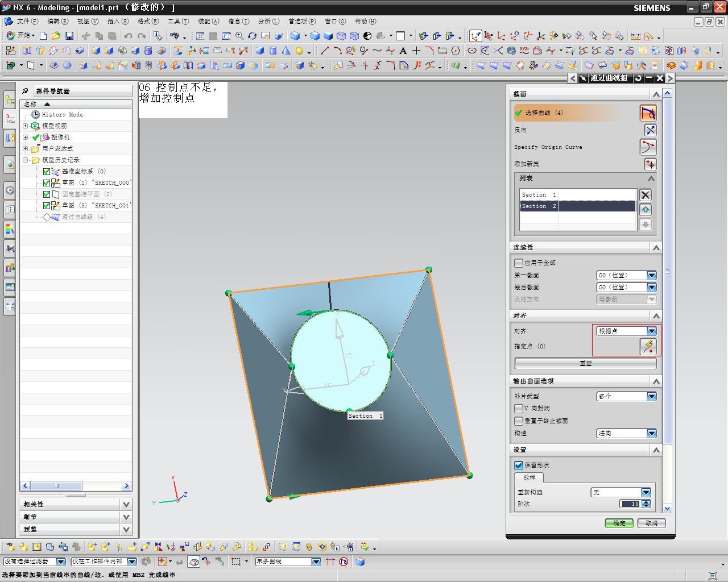Image resolution: width=728 pixels, height=582 pixels.
Task: Click the 开始 start button
Action: (20, 35)
